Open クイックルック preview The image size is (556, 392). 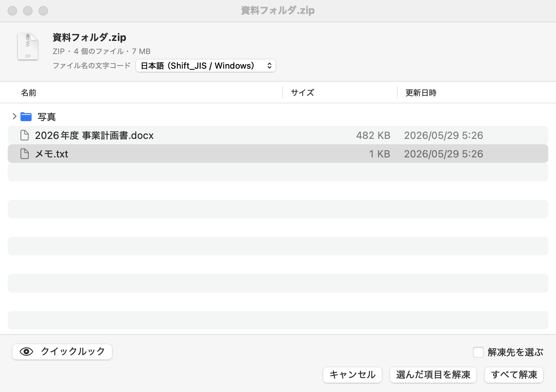tap(62, 351)
